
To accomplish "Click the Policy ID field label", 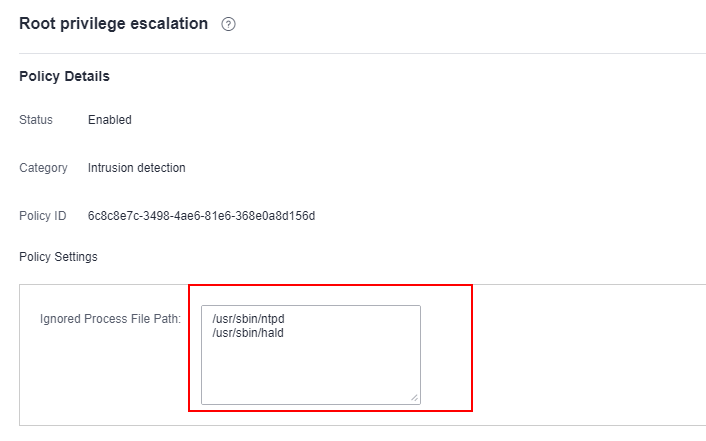I will 43,216.
